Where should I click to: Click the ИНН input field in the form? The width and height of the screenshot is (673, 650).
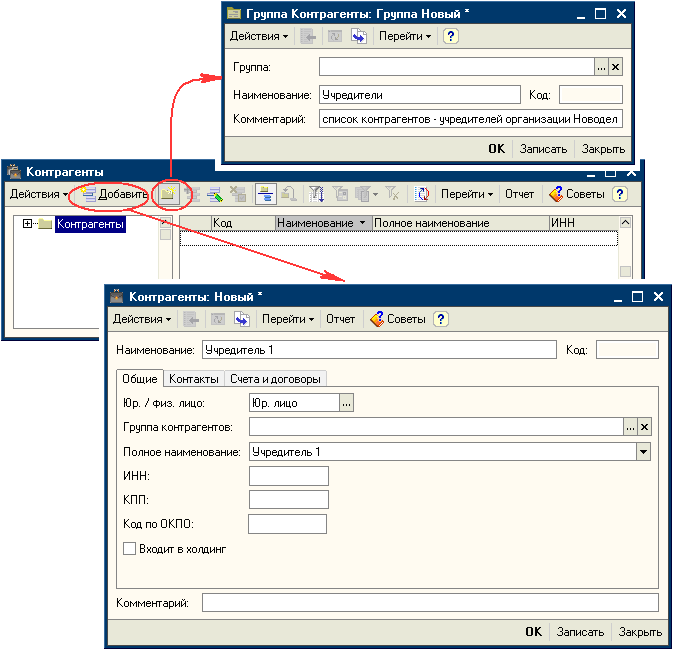click(289, 476)
